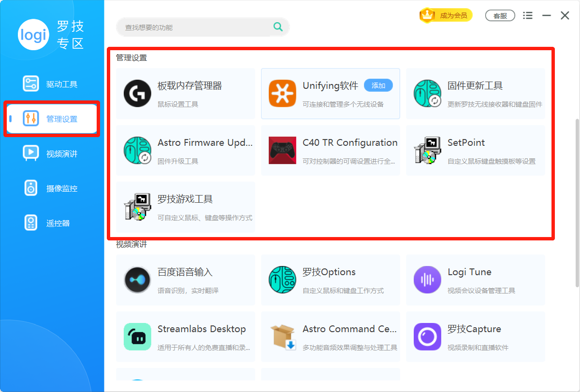Click the 视频演讲 play icon
The height and width of the screenshot is (392, 580).
coord(31,153)
